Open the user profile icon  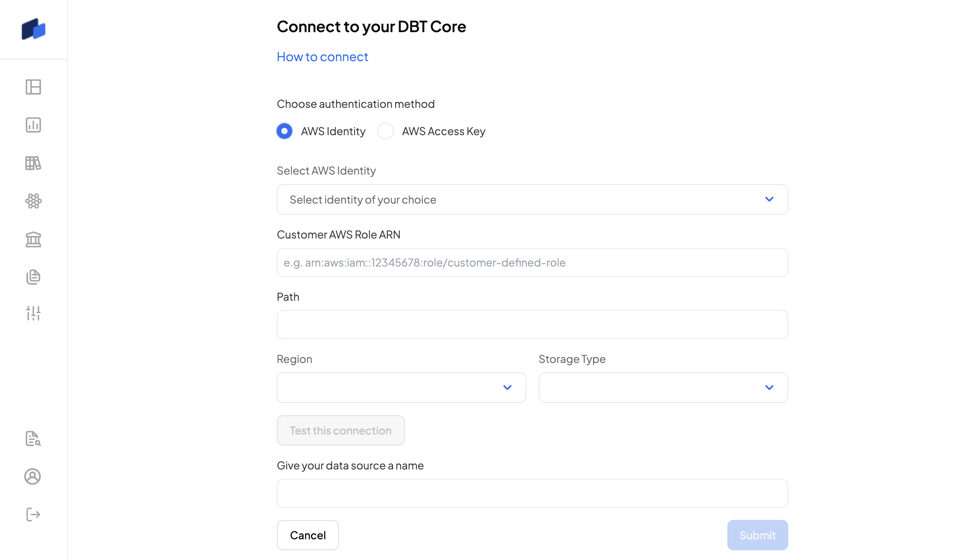click(x=33, y=477)
